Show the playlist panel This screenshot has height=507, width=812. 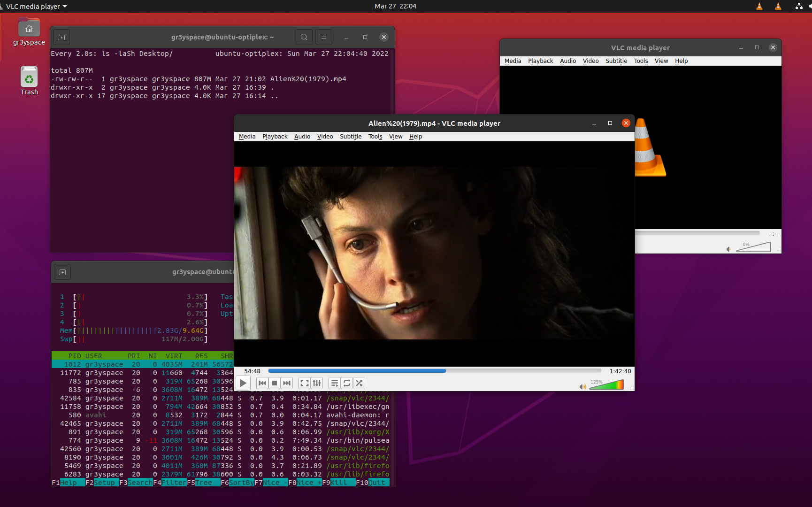(334, 383)
